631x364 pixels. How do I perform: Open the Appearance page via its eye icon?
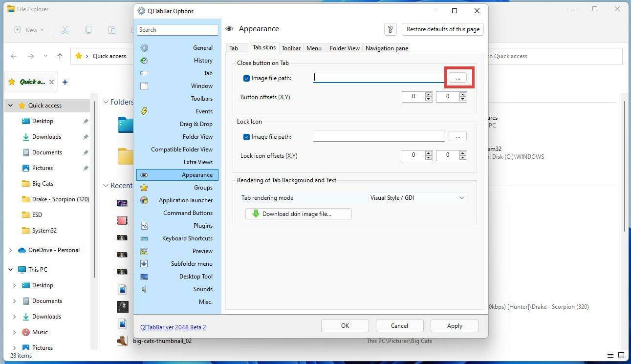[144, 174]
